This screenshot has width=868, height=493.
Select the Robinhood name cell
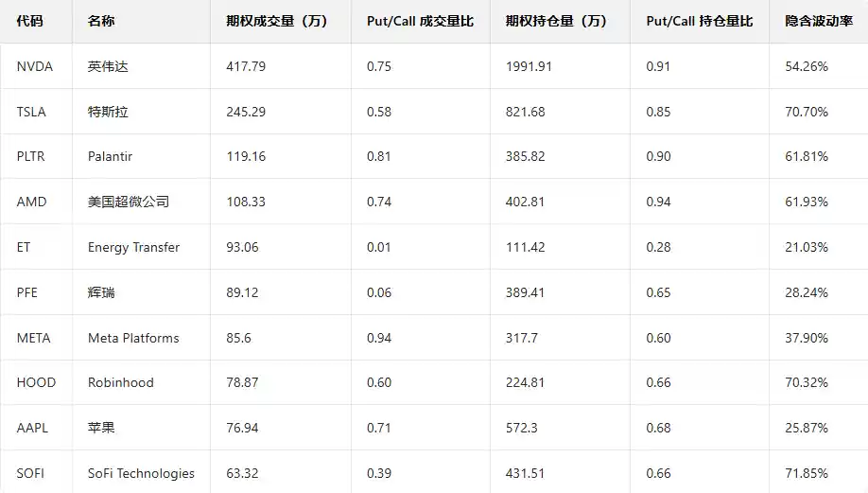coord(121,382)
